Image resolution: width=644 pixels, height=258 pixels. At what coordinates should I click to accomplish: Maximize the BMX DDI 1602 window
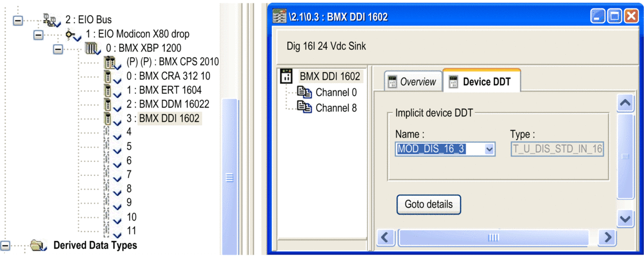tap(615, 17)
